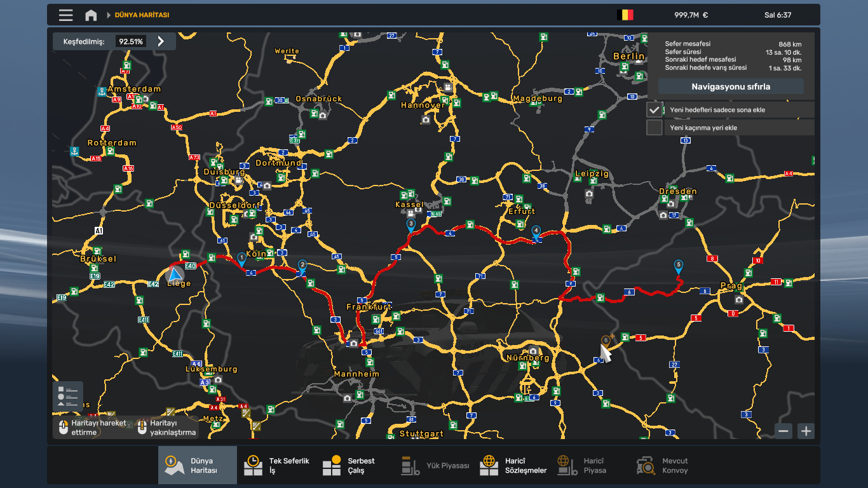Click the Metz city label
Viewport: 868px width, 488px height.
point(214,419)
